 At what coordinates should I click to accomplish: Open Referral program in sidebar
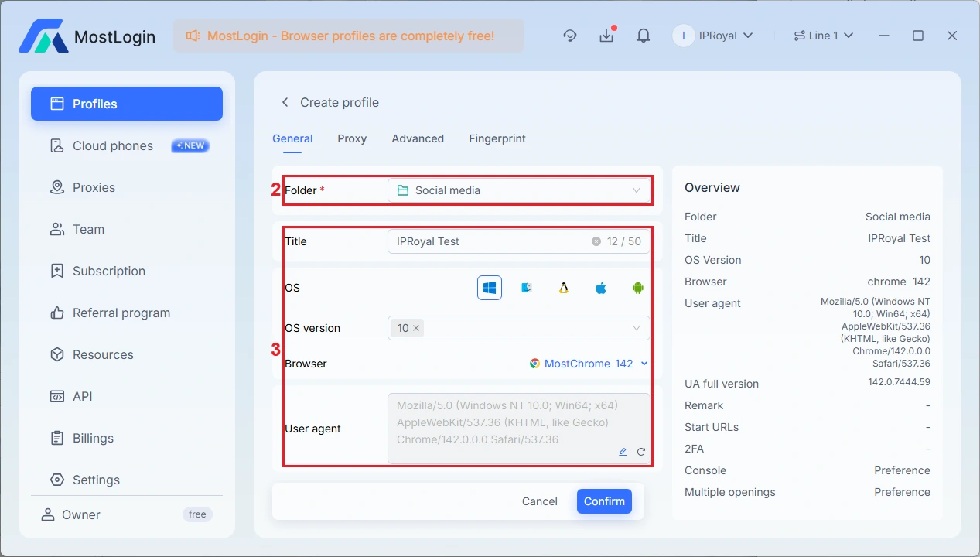click(x=127, y=313)
